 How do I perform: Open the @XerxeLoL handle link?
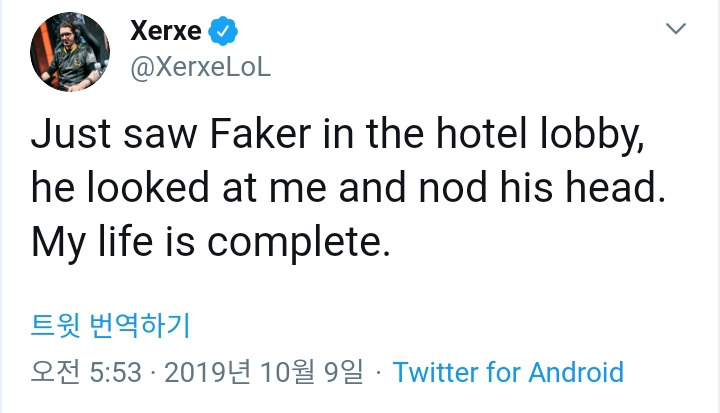[200, 69]
